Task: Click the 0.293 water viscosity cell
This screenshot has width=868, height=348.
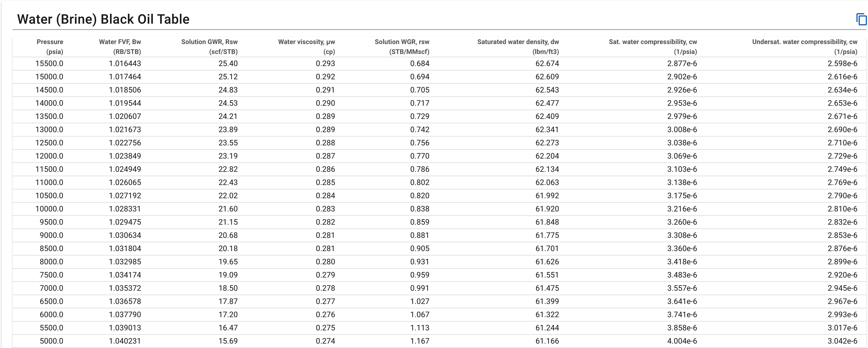Action: (x=325, y=63)
